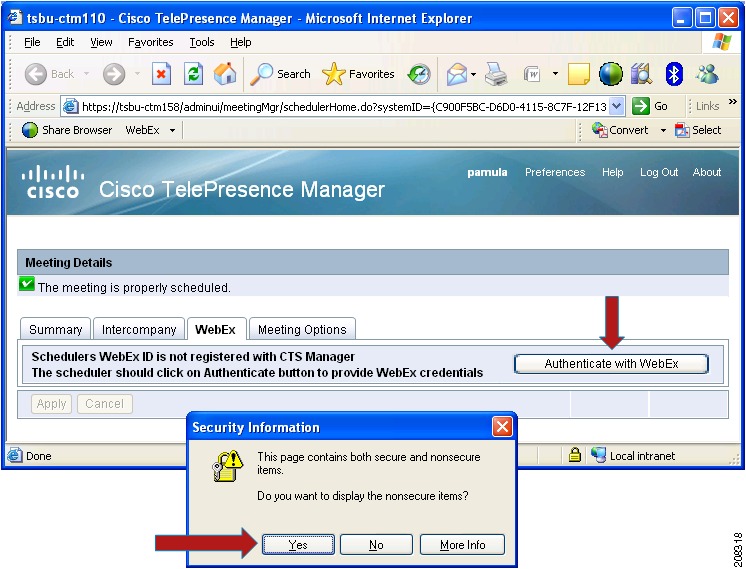Image resolution: width=746 pixels, height=569 pixels.
Task: Click the padlock icon in status bar
Action: coord(575,455)
